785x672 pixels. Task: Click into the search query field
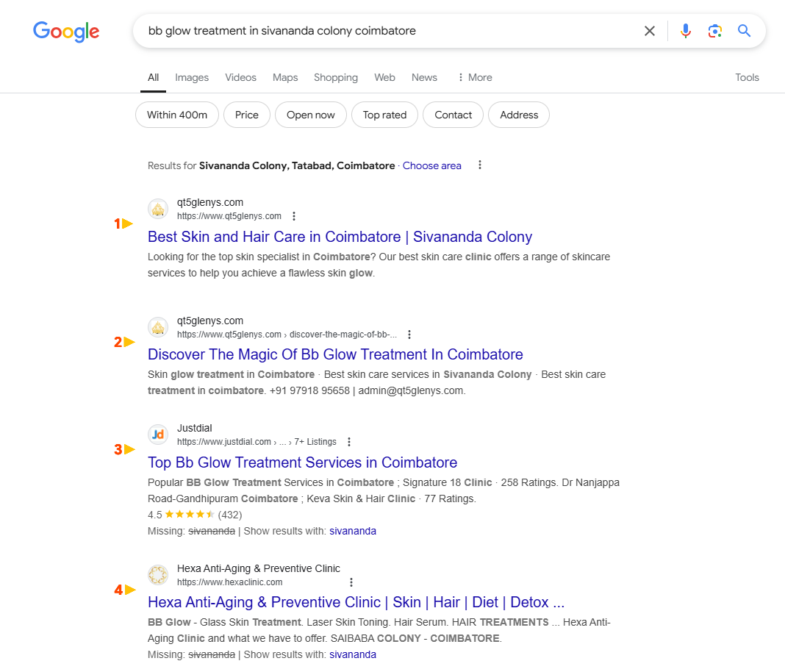pos(382,31)
